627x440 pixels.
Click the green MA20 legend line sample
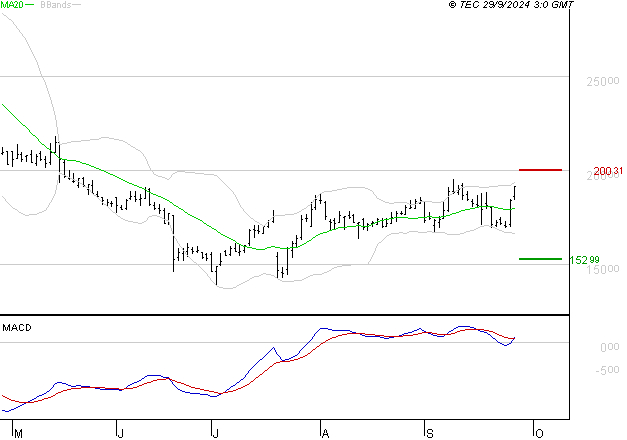(x=30, y=4)
